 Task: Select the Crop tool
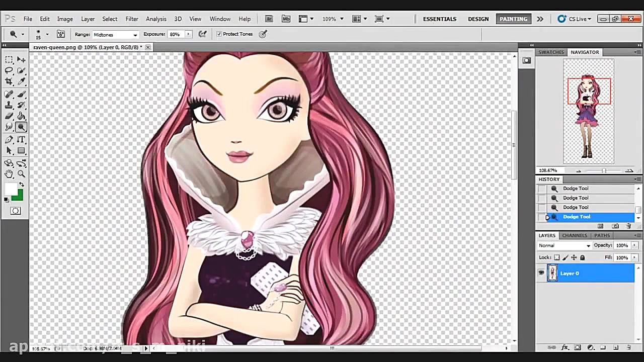point(9,82)
